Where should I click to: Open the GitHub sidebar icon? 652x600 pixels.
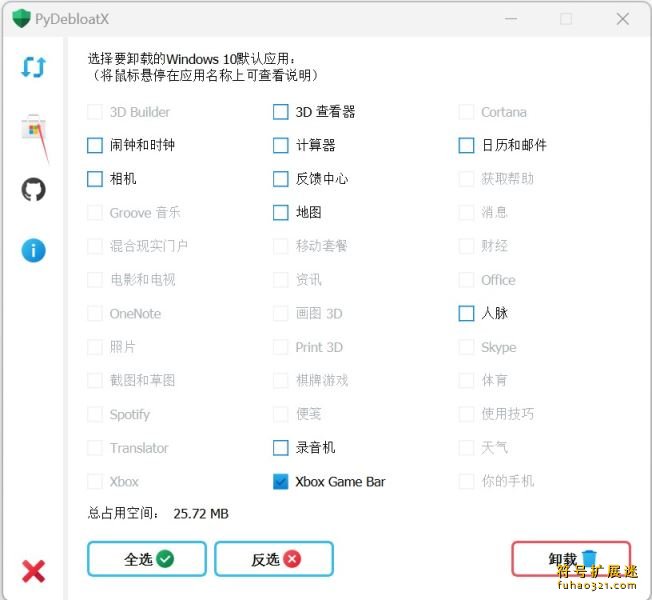click(x=33, y=189)
